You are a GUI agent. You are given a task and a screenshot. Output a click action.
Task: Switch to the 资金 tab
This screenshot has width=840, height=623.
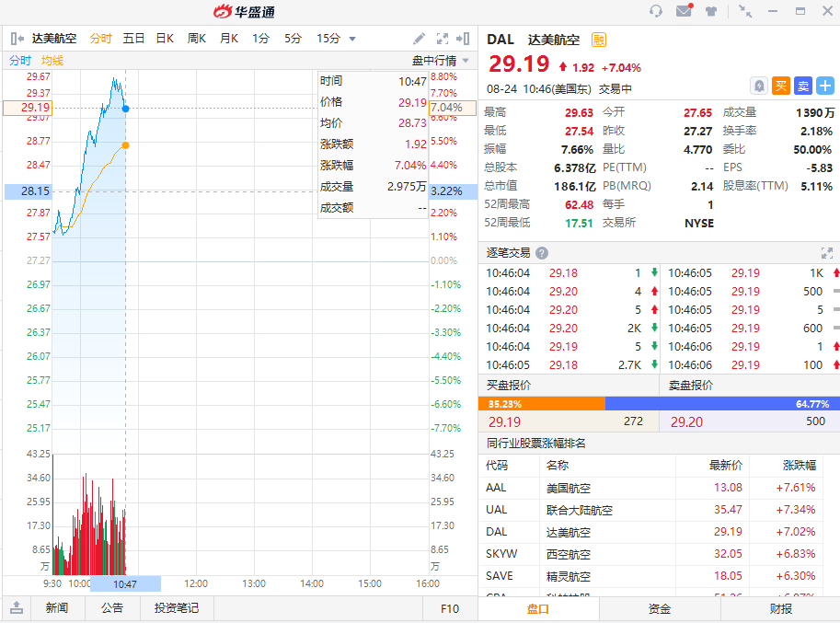point(659,609)
